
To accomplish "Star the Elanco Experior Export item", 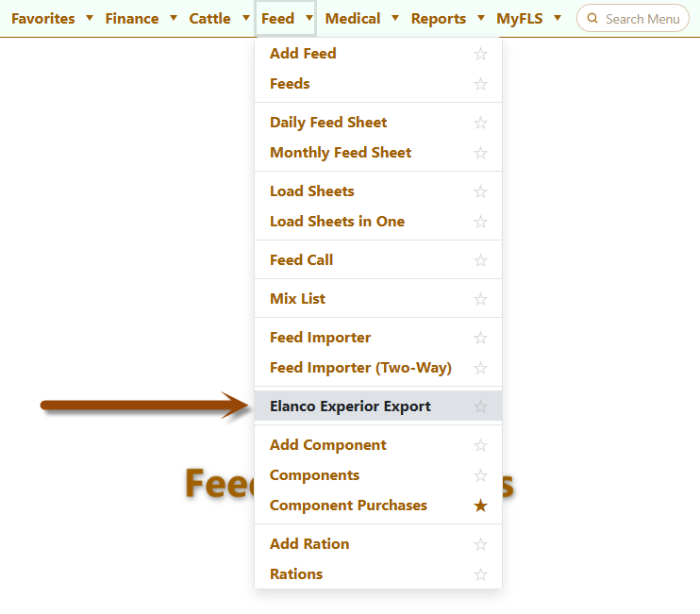I will click(x=480, y=407).
